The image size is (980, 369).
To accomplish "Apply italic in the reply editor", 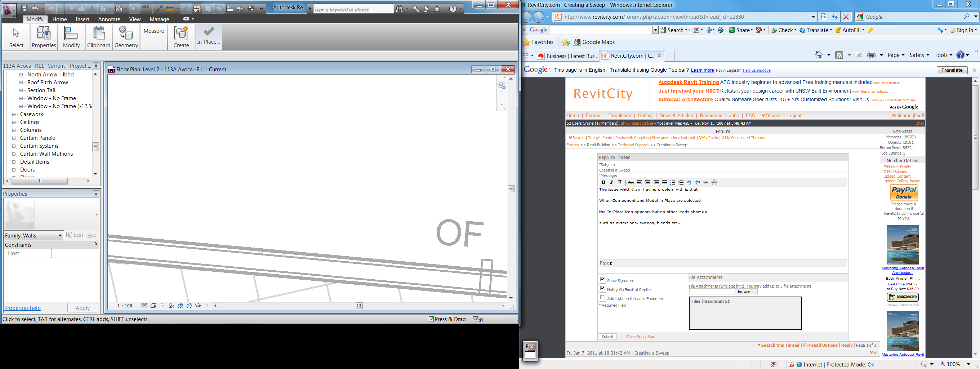I will [611, 182].
